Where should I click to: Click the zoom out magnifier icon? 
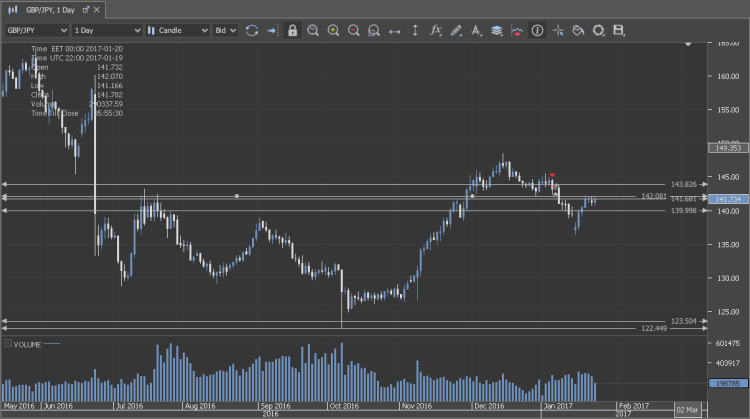click(353, 31)
